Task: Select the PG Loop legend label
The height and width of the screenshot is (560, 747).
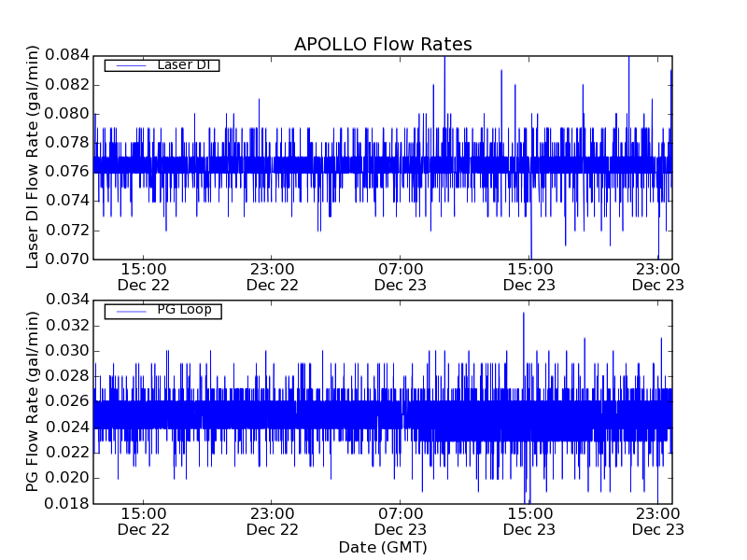Action: point(183,310)
